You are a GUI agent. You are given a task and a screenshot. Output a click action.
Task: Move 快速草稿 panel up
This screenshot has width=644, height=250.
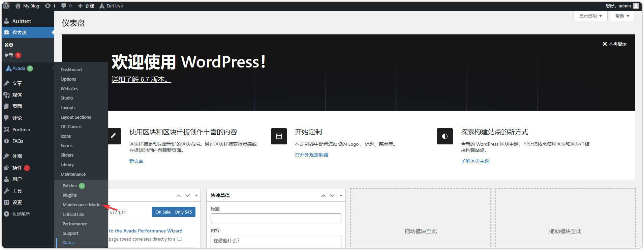tap(324, 196)
